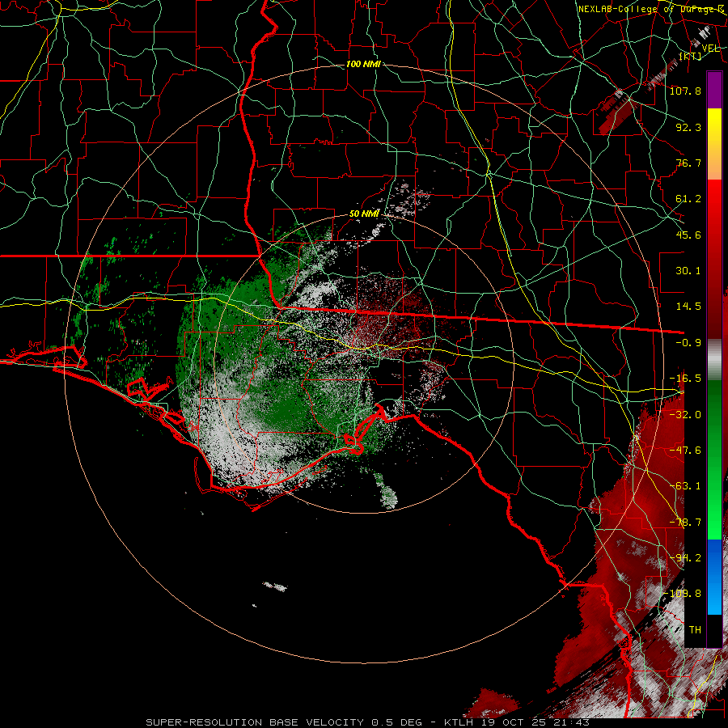Click the 100 NMI range ring label
The width and height of the screenshot is (728, 728).
(x=363, y=64)
